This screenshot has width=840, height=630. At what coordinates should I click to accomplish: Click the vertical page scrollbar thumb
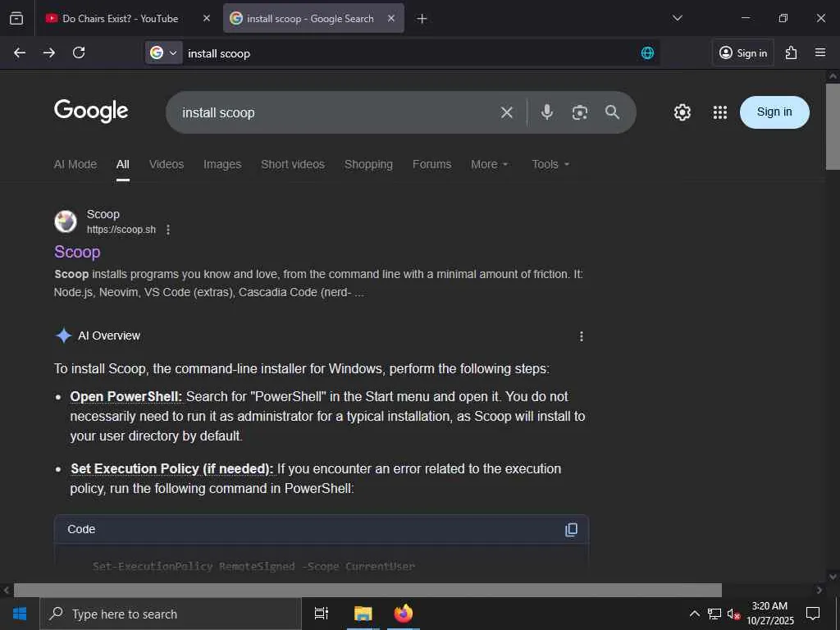pos(833,126)
